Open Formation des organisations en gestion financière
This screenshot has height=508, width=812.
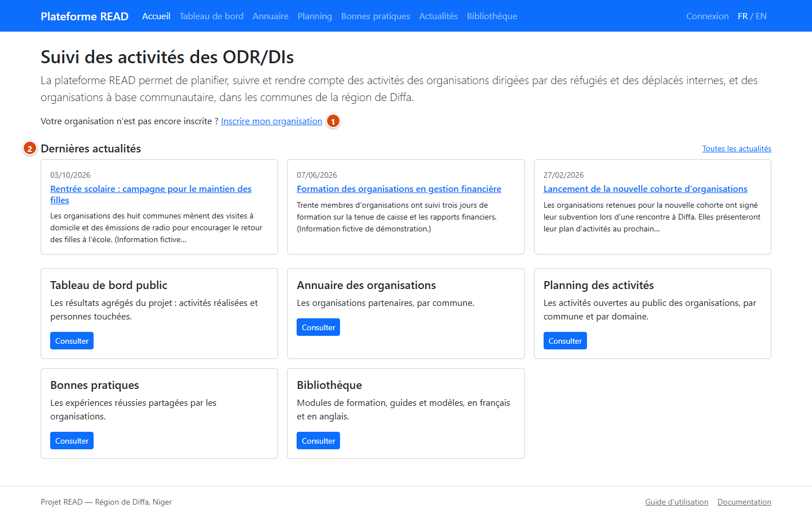399,189
